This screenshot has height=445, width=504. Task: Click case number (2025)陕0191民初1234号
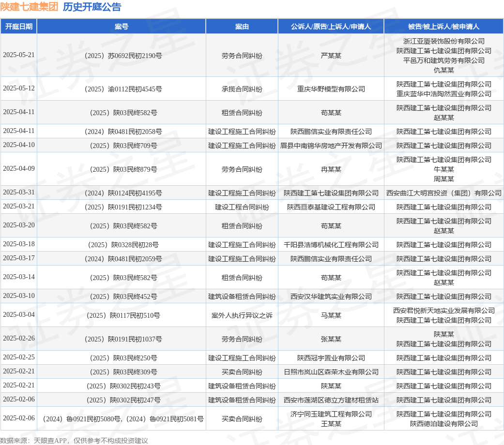click(x=123, y=207)
